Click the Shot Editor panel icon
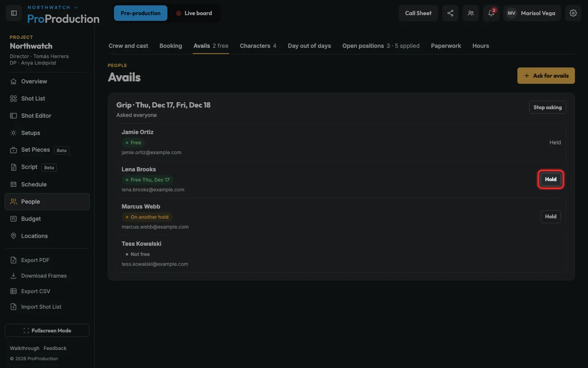Image resolution: width=588 pixels, height=368 pixels. click(13, 116)
